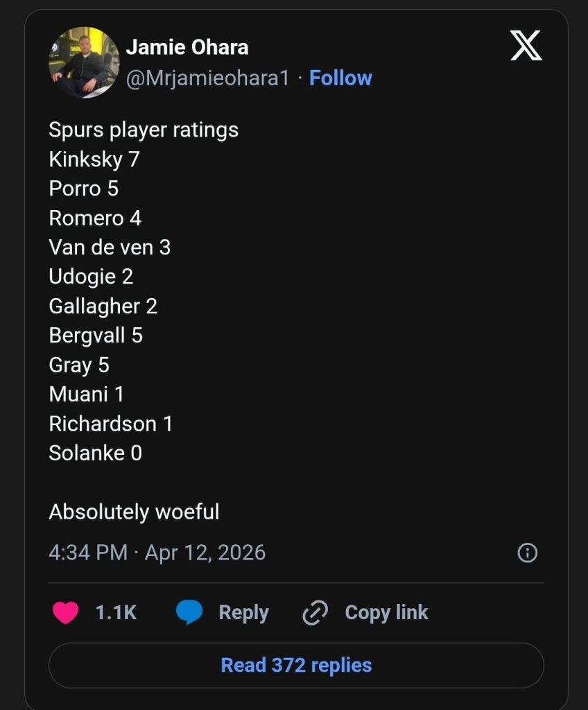Open the @Mrjamieohara1 handle link
The image size is (588, 710).
[x=207, y=78]
